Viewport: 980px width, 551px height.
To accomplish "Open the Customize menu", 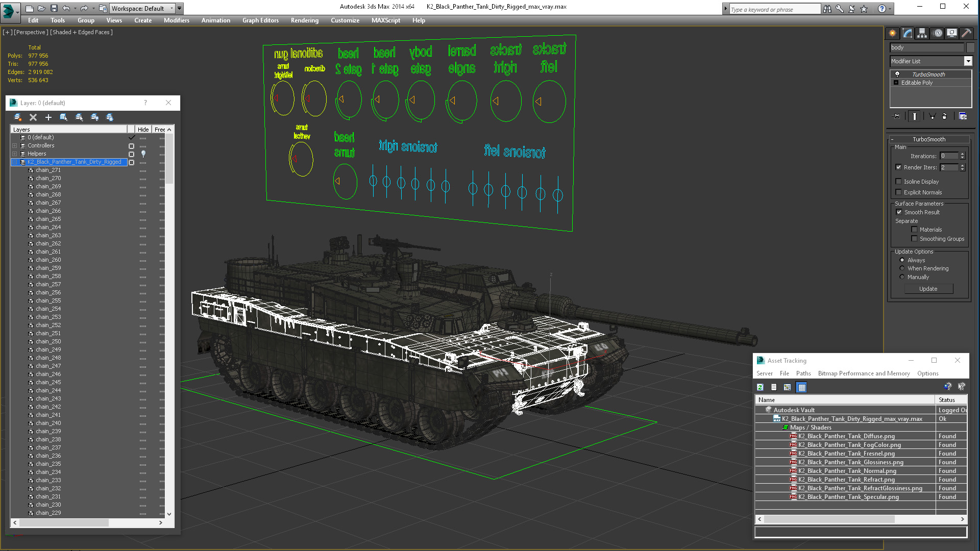I will (345, 20).
